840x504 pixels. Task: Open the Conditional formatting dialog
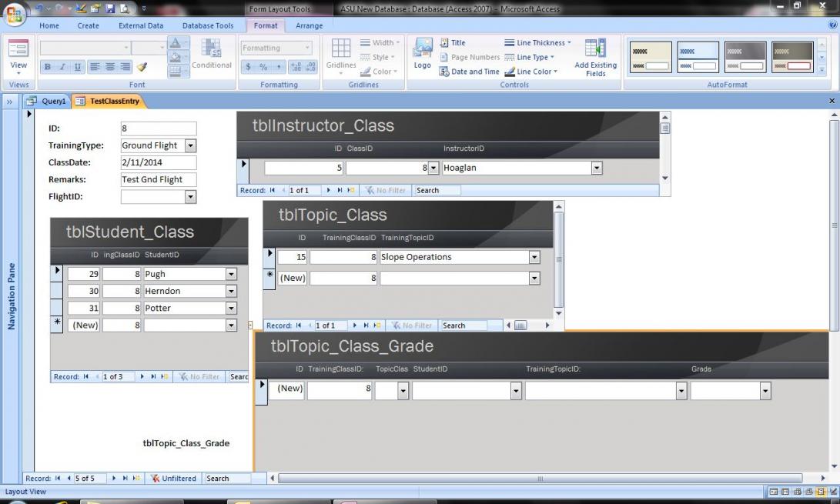pyautogui.click(x=212, y=54)
